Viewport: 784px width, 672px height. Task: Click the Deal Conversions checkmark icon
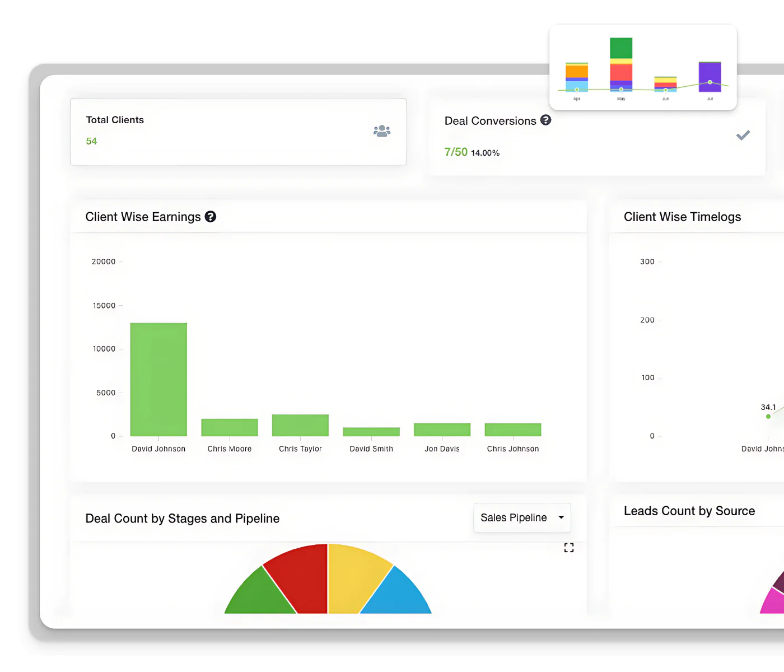[743, 136]
